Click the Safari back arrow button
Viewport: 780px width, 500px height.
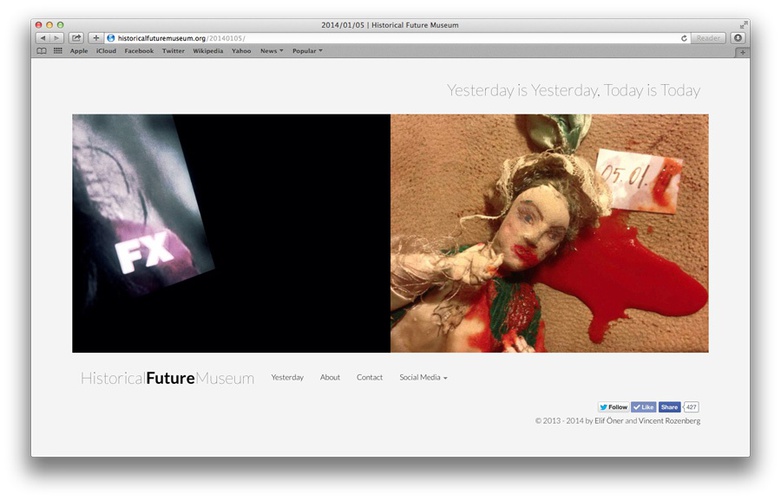42,38
